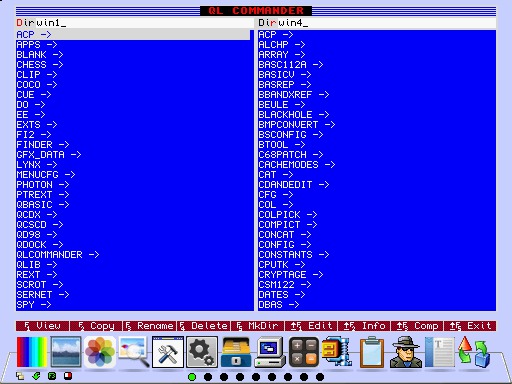This screenshot has width=512, height=384.
Task: Launch the calculator icon in dock
Action: click(303, 352)
